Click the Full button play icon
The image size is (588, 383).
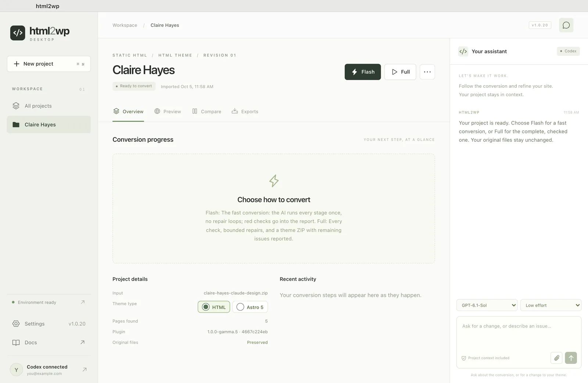tap(394, 72)
